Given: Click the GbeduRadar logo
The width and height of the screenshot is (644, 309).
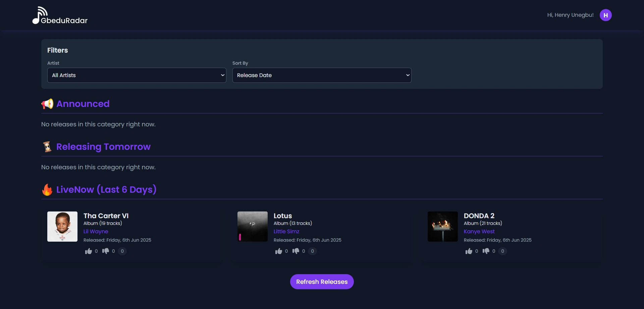Looking at the screenshot, I should tap(60, 15).
